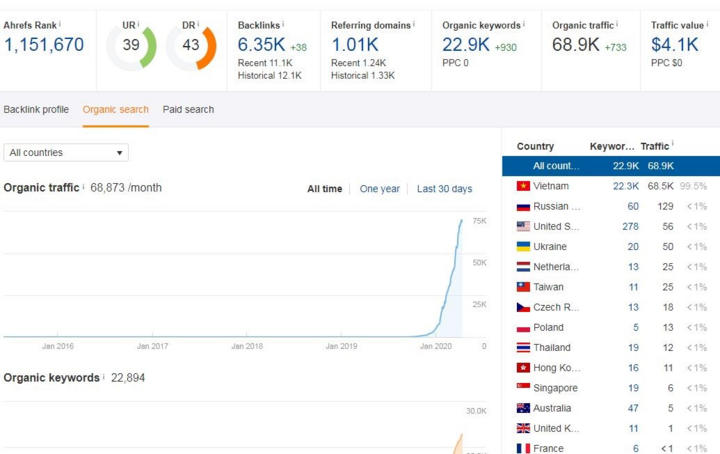Viewport: 720px width, 454px height.
Task: Click the Organic traffic header info icon
Action: (x=617, y=24)
